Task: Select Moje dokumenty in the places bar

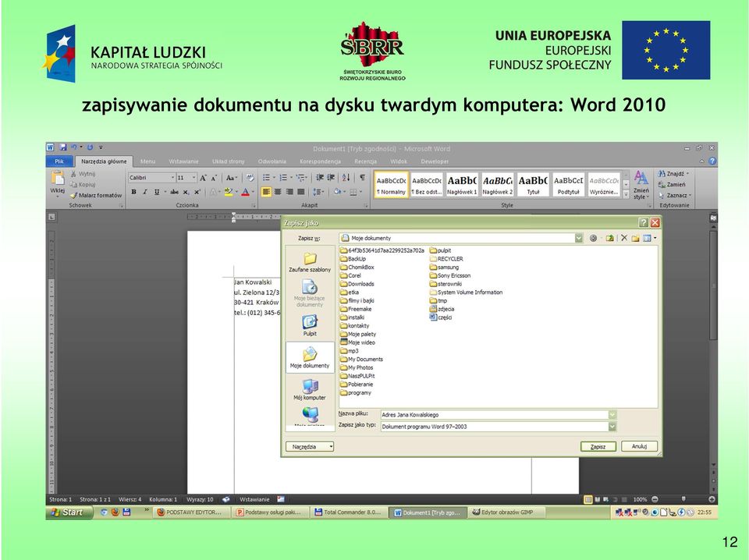Action: coord(310,357)
